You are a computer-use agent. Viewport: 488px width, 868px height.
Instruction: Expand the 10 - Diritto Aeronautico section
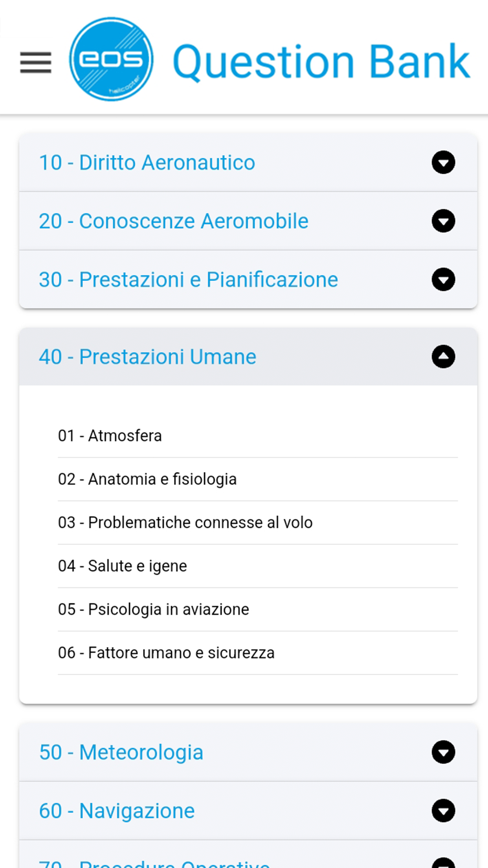click(x=248, y=162)
